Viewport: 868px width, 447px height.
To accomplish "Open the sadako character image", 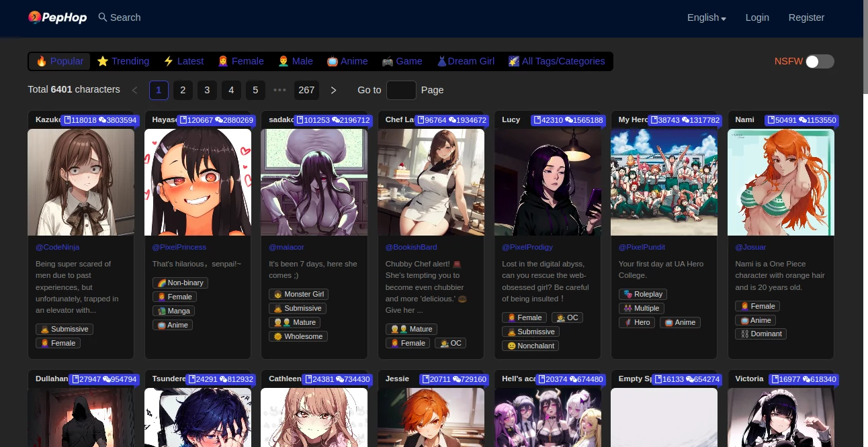I will point(314,182).
